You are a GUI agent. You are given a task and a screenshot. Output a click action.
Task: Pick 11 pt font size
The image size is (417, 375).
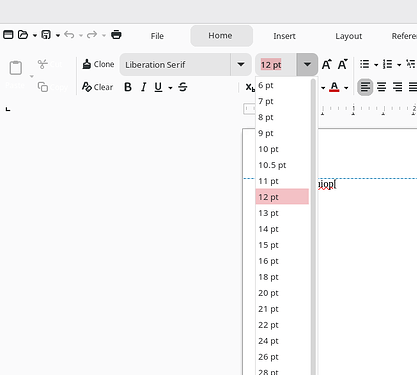point(282,181)
